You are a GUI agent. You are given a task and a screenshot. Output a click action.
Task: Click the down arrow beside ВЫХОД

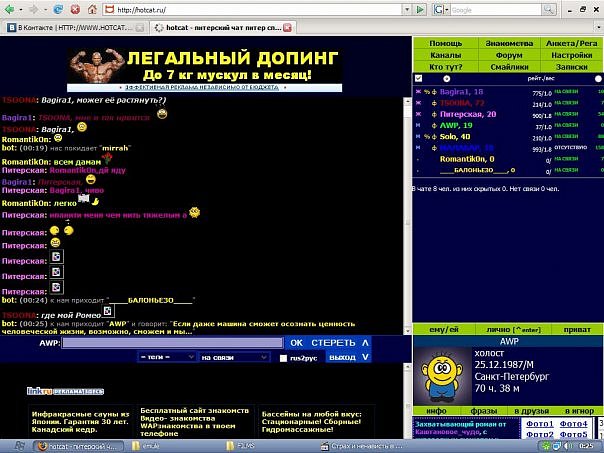tap(365, 356)
